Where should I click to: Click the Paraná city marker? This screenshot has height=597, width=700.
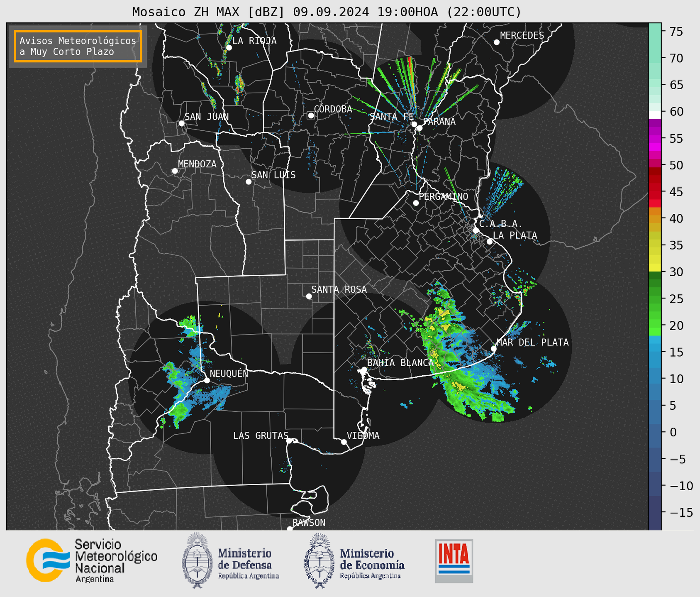[420, 128]
